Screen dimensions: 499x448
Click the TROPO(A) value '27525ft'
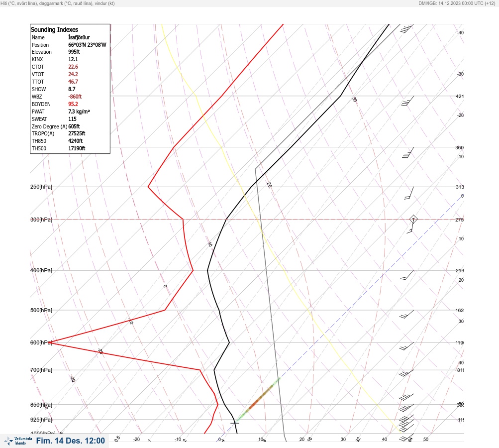pos(77,133)
